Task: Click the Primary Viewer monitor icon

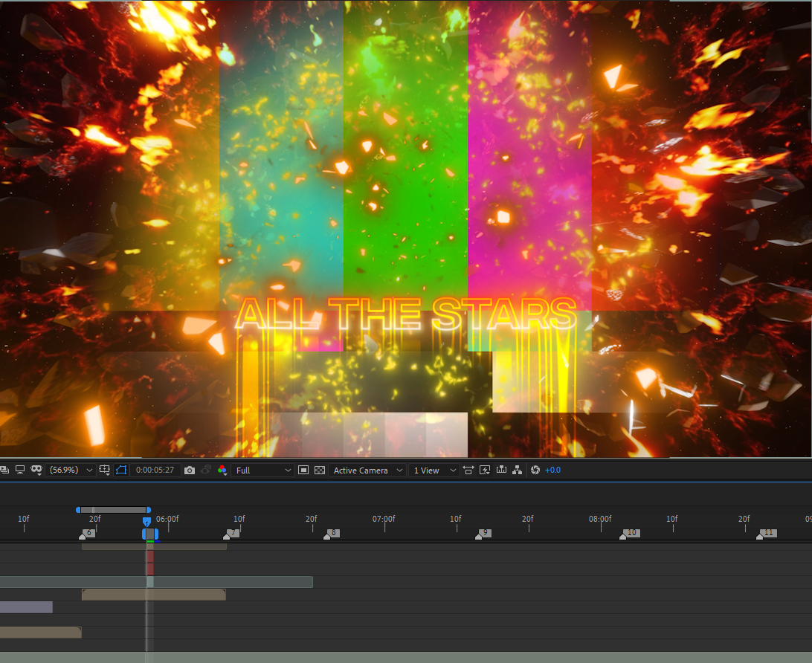Action: coord(20,470)
